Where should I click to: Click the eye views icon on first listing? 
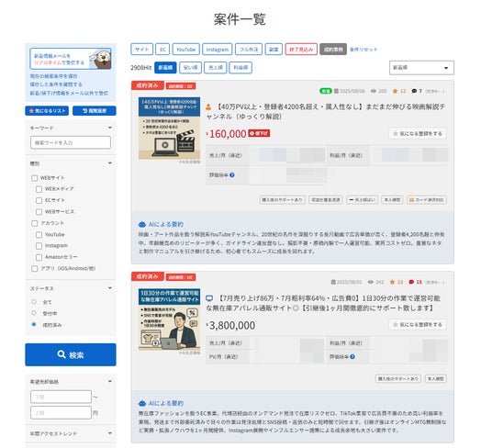373,91
